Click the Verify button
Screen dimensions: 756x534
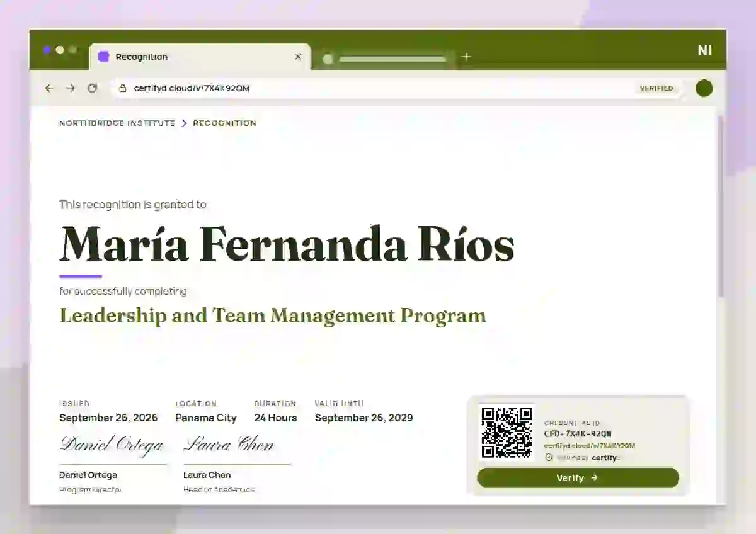pos(578,478)
